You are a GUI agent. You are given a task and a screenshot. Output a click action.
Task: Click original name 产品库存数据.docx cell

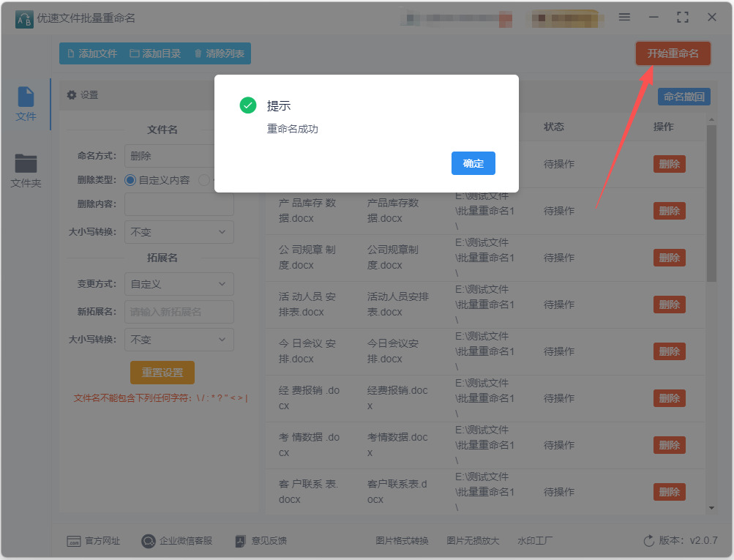[x=307, y=211]
